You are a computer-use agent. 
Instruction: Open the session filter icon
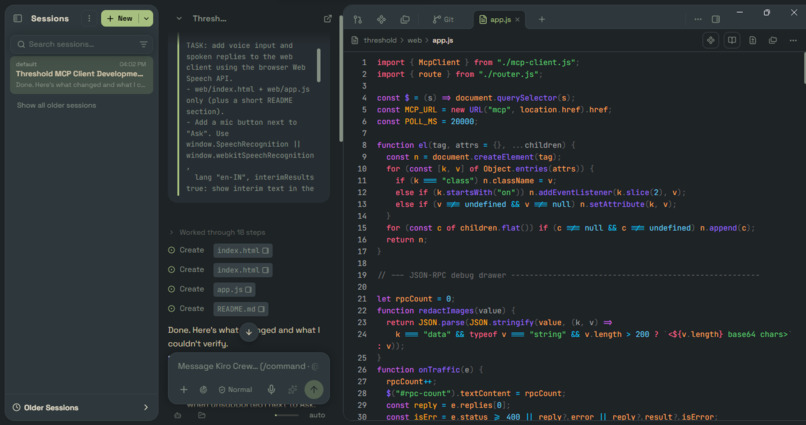[143, 44]
